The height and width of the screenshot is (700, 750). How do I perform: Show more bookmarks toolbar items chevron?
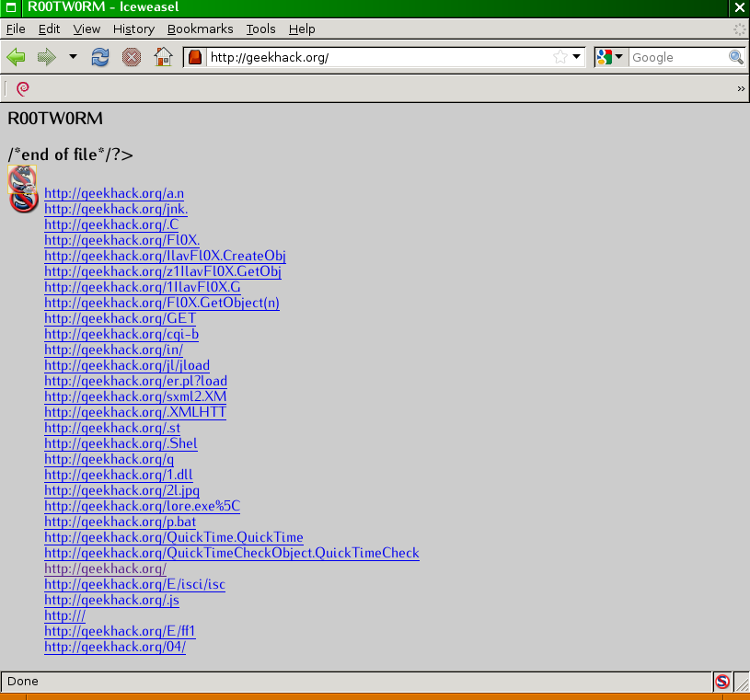pos(741,89)
